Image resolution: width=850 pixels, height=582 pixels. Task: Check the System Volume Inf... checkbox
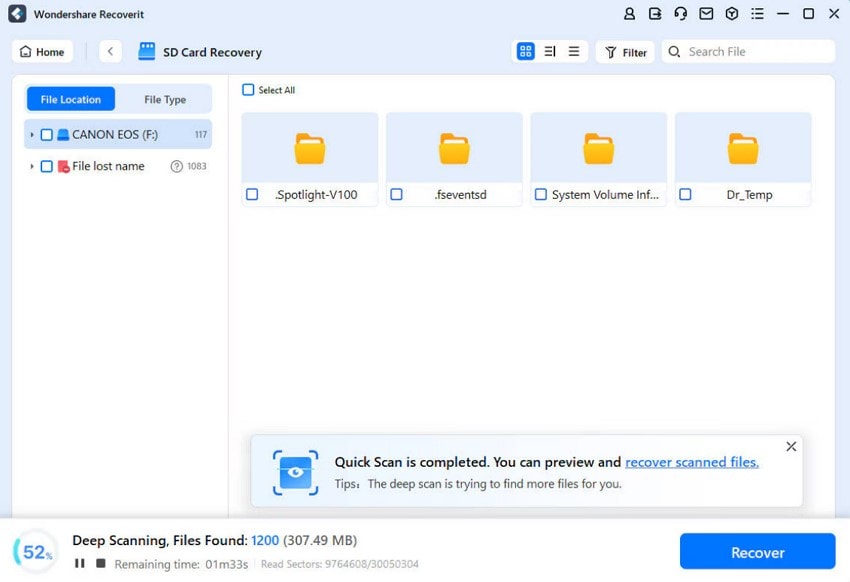click(540, 194)
